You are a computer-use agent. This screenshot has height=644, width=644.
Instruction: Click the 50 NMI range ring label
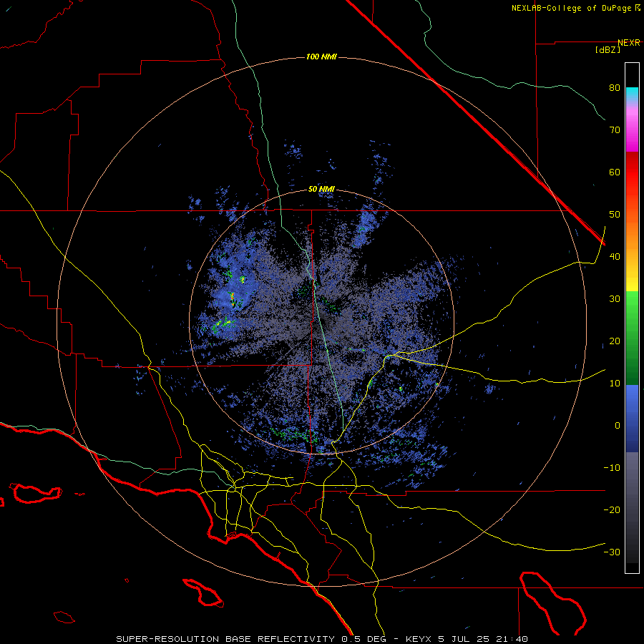point(321,190)
